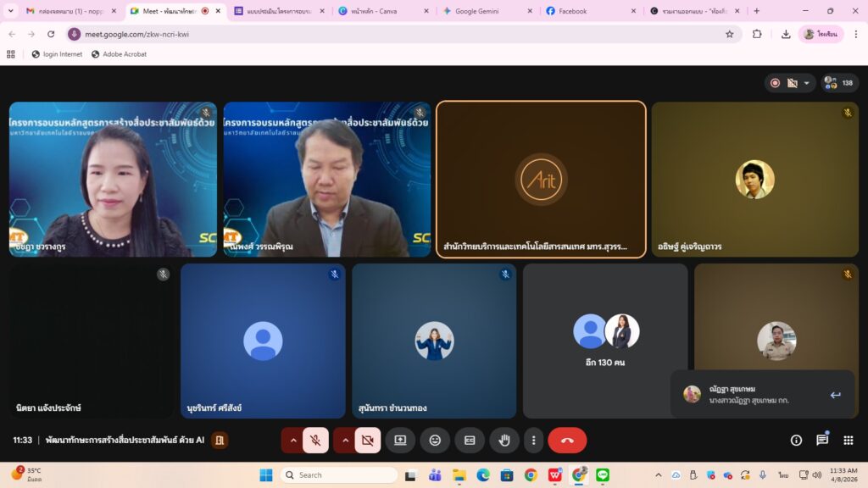
Task: Click the share screen icon
Action: 400,441
